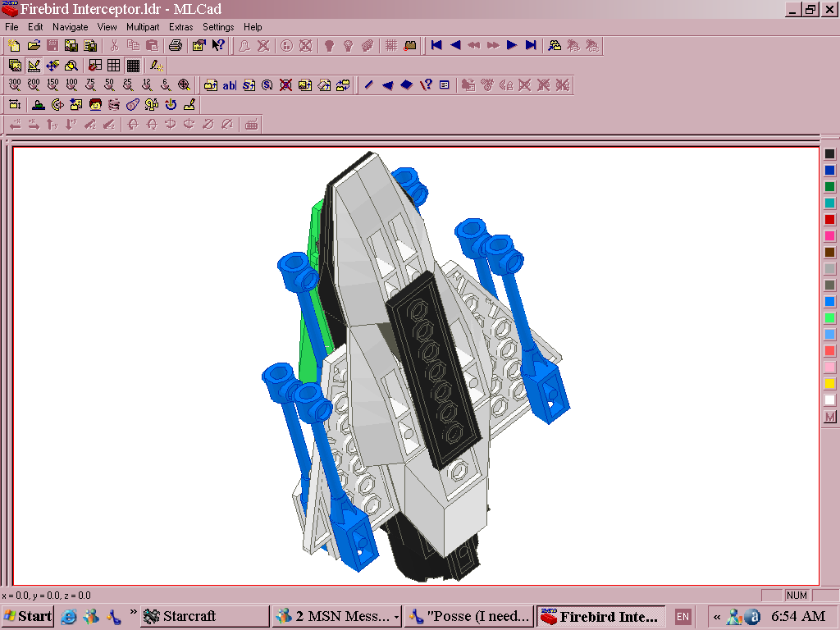Open the Extras menu
This screenshot has width=840, height=630.
pos(181,27)
